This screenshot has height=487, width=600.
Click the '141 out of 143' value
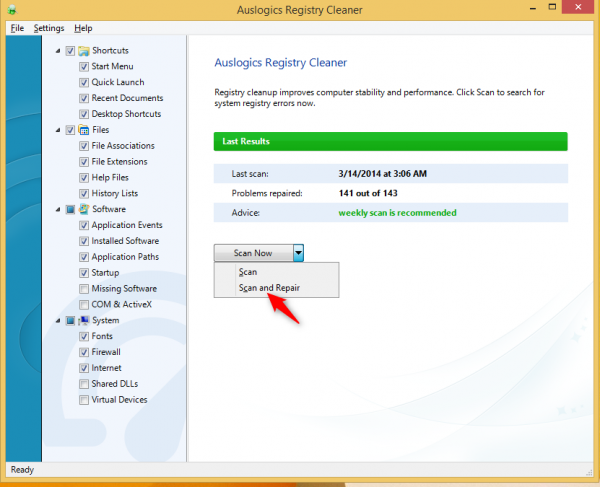click(x=368, y=193)
